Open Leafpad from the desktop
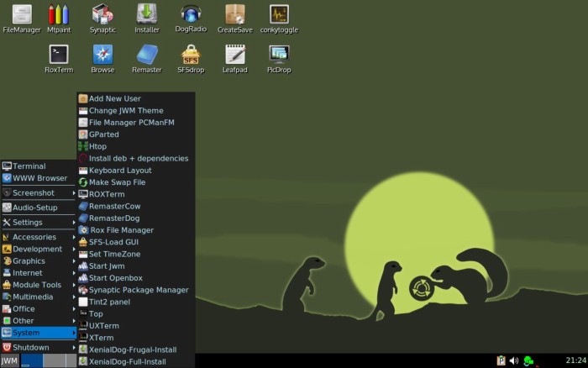The image size is (588, 368). pos(235,59)
